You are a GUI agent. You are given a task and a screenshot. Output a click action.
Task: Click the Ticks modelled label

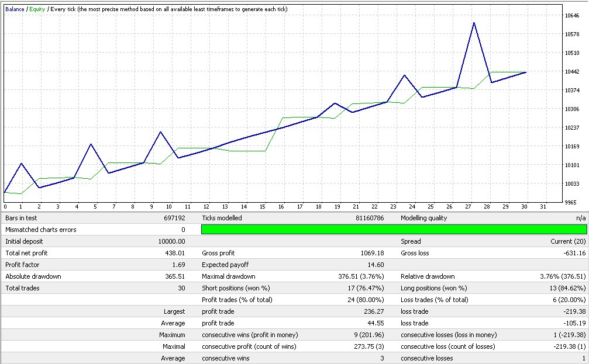(x=222, y=218)
